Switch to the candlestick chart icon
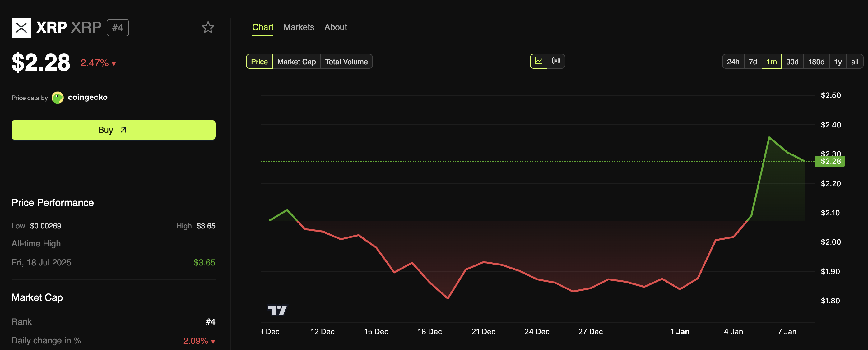This screenshot has width=868, height=350. [556, 61]
